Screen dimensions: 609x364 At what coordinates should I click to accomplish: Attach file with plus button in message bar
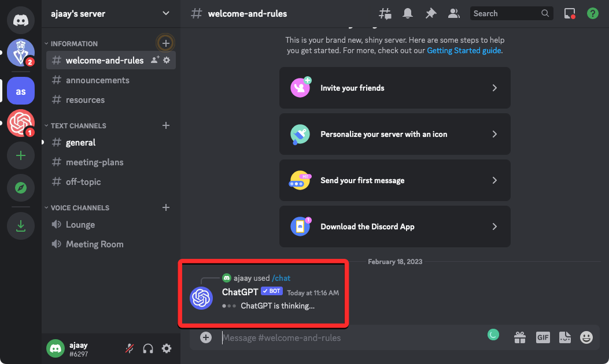tap(206, 337)
